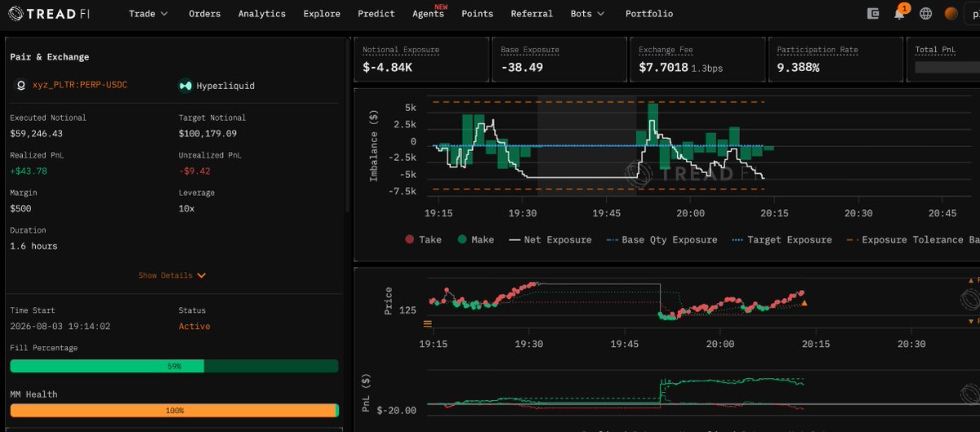Viewport: 980px width, 432px height.
Task: Click the -38.49 base exposure value
Action: point(522,67)
